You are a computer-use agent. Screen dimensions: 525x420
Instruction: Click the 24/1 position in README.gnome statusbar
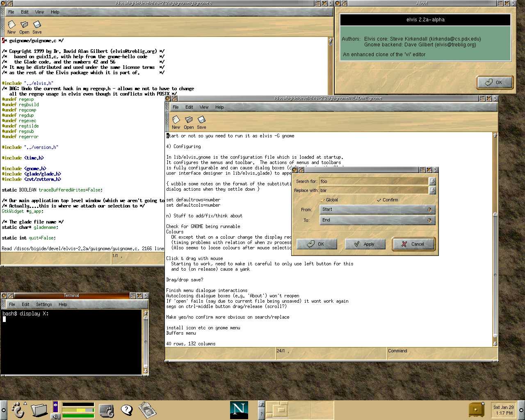coord(283,351)
